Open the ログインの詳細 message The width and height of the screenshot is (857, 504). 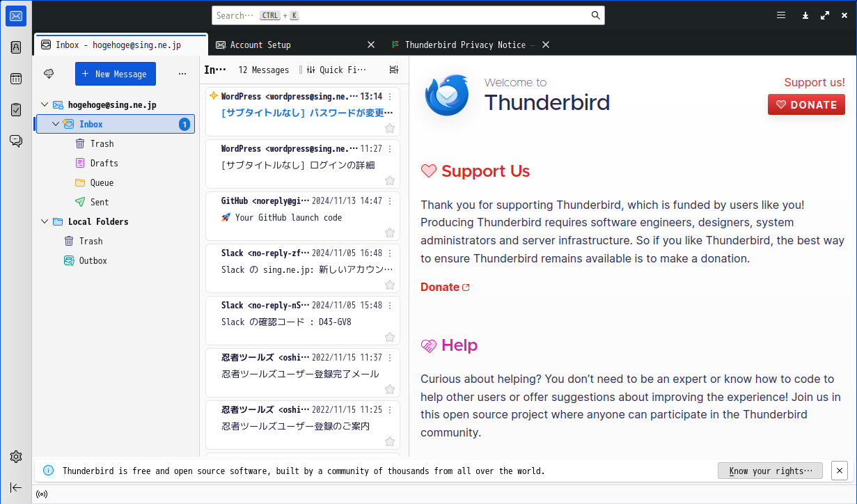[x=303, y=164]
